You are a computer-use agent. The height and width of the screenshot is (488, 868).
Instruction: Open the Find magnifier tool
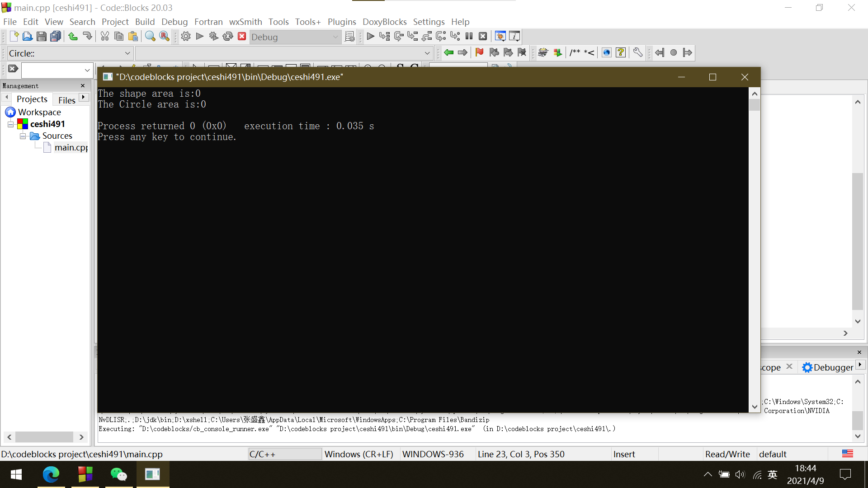pyautogui.click(x=150, y=37)
